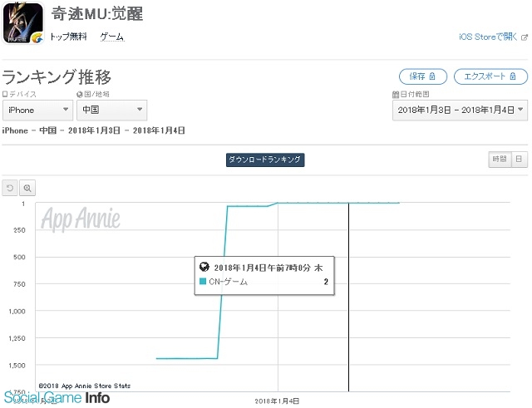Click the 保存 button
The height and width of the screenshot is (408, 532).
423,76
